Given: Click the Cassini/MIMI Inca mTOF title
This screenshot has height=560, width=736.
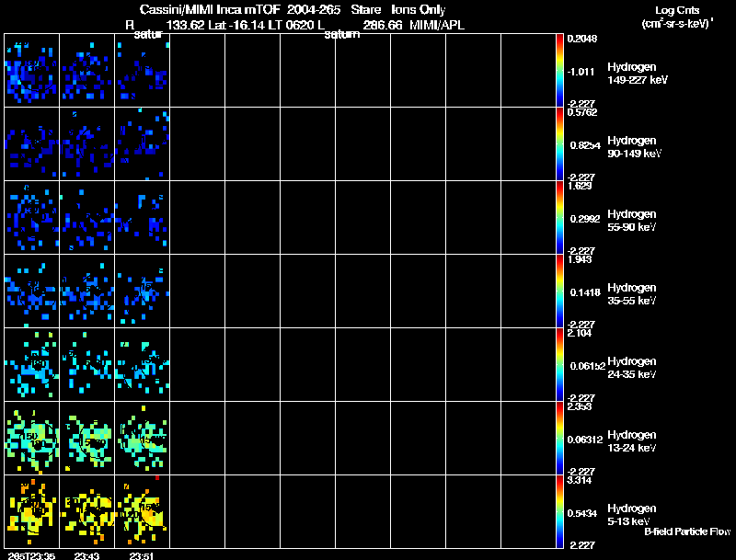Looking at the screenshot, I should [x=210, y=9].
